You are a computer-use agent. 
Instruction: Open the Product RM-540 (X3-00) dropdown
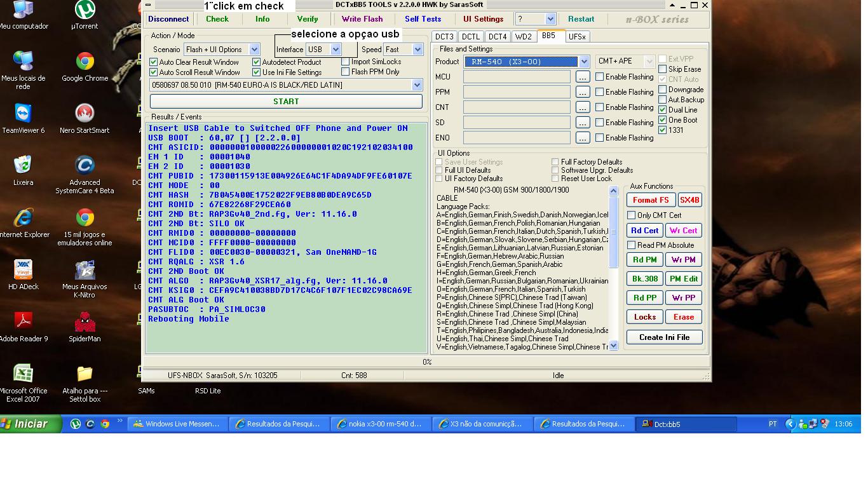click(583, 62)
